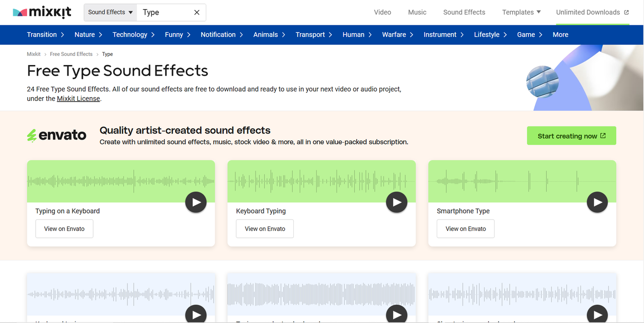Open the Human category menu
This screenshot has height=323, width=644.
click(357, 34)
